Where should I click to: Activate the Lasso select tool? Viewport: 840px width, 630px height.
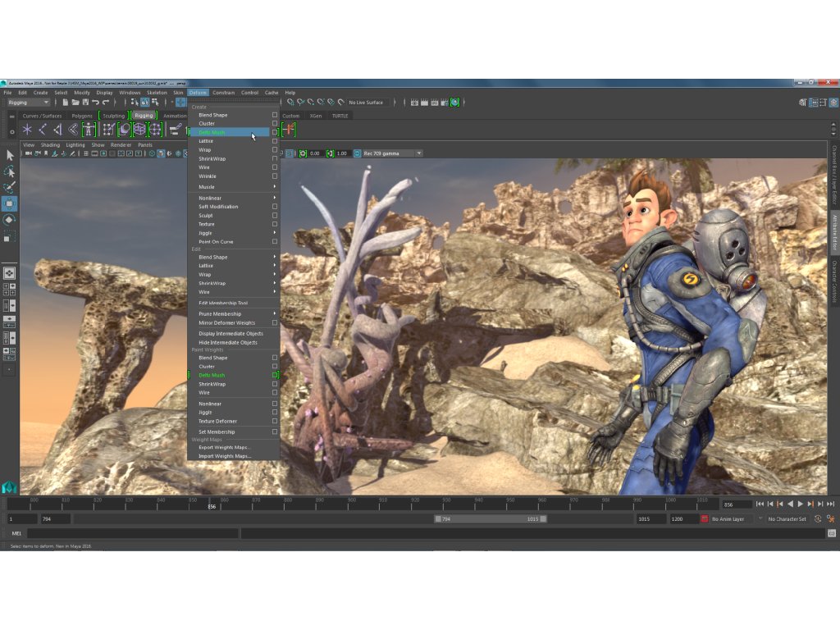[9, 171]
